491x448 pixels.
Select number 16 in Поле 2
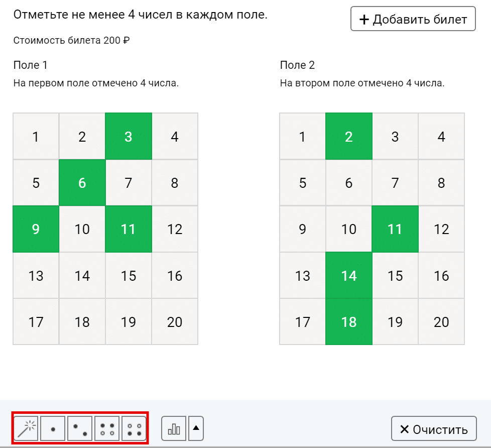(441, 275)
